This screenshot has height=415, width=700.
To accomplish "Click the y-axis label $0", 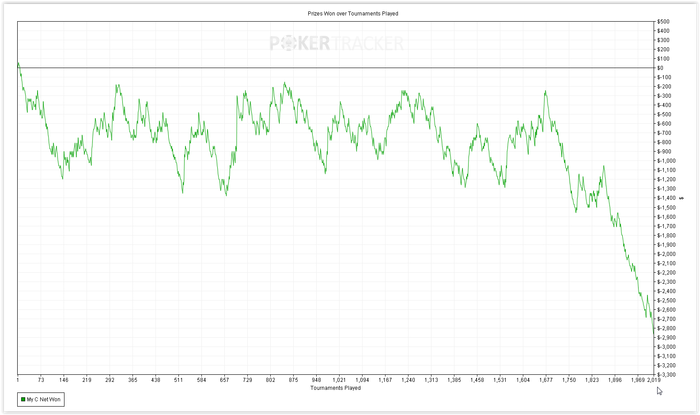I will 660,68.
